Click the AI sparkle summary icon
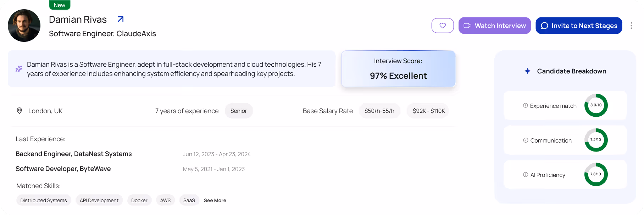The image size is (644, 215). [19, 69]
